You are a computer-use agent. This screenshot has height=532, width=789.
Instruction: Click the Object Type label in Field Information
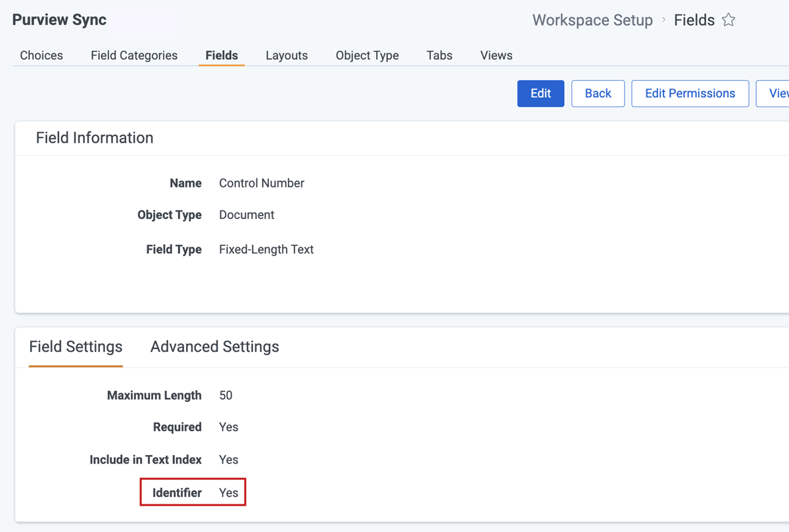point(170,215)
